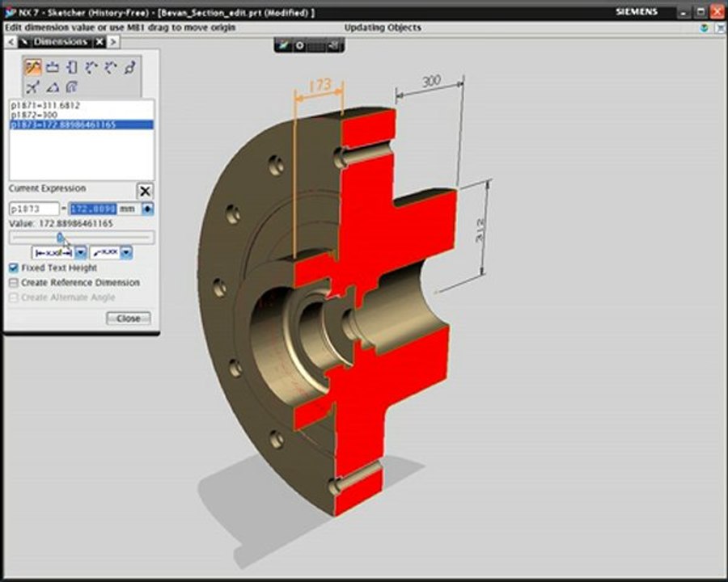The width and height of the screenshot is (728, 582).
Task: Select the Vertical dimension icon
Action: (72, 67)
